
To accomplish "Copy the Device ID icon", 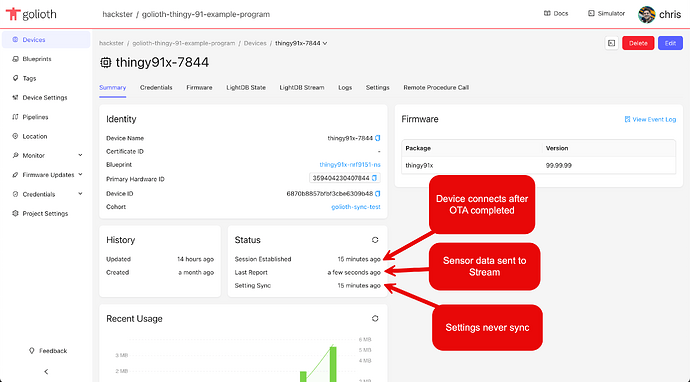I will (x=378, y=194).
